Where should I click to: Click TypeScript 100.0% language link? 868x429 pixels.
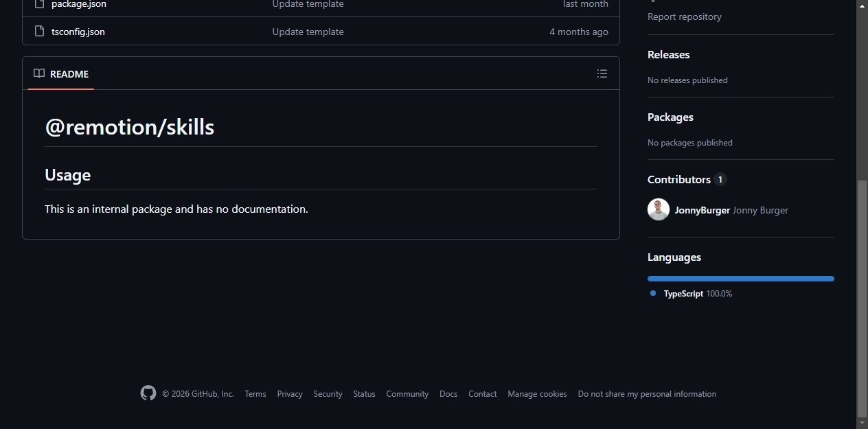point(698,294)
